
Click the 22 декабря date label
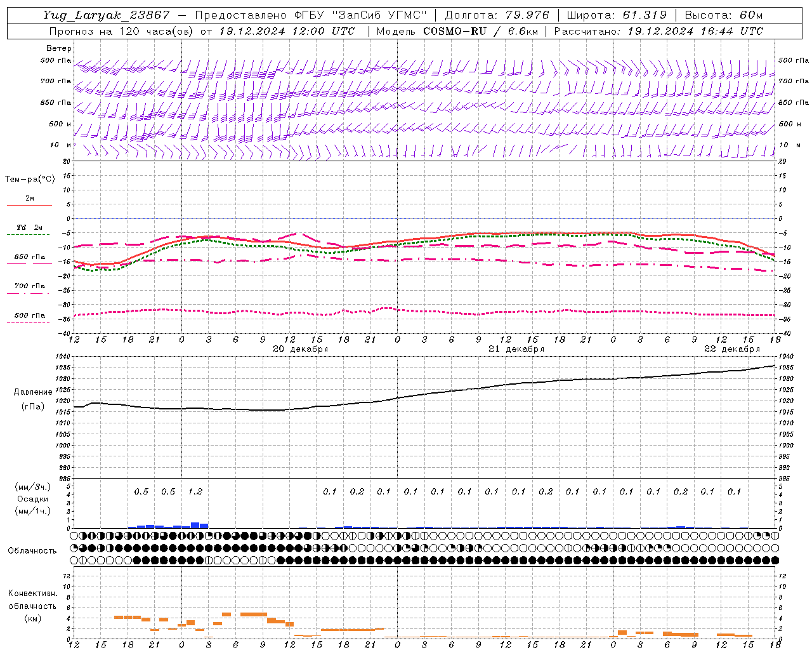tap(731, 349)
